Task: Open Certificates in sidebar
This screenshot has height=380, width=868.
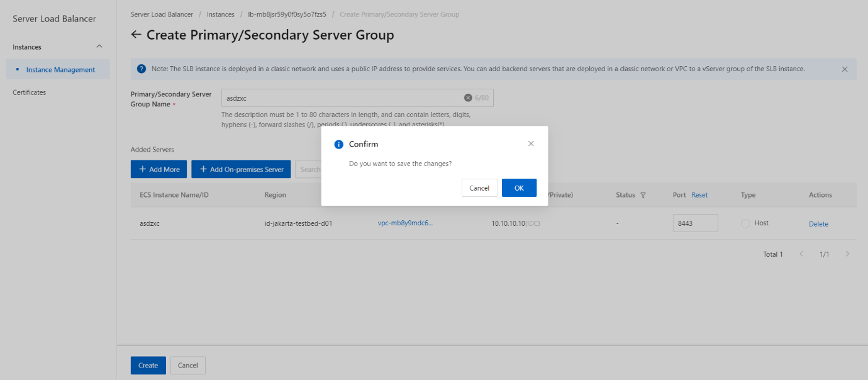Action: point(30,92)
